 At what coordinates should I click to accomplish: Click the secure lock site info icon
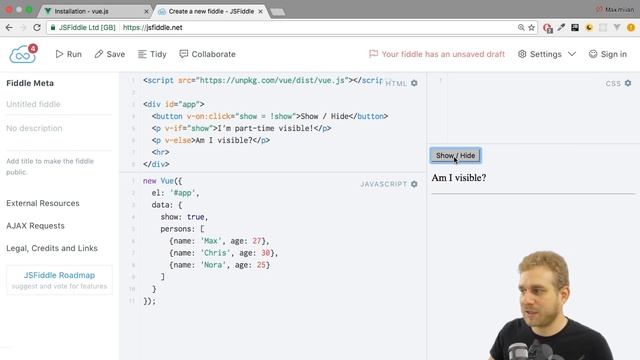[53, 27]
